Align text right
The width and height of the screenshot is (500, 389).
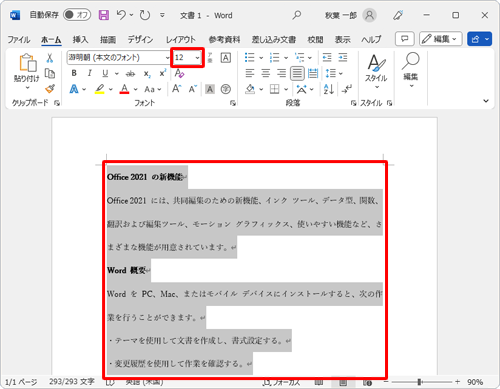pyautogui.click(x=281, y=73)
